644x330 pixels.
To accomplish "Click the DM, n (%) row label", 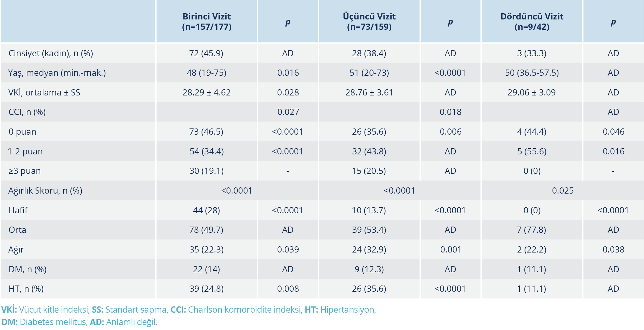I will point(28,269).
